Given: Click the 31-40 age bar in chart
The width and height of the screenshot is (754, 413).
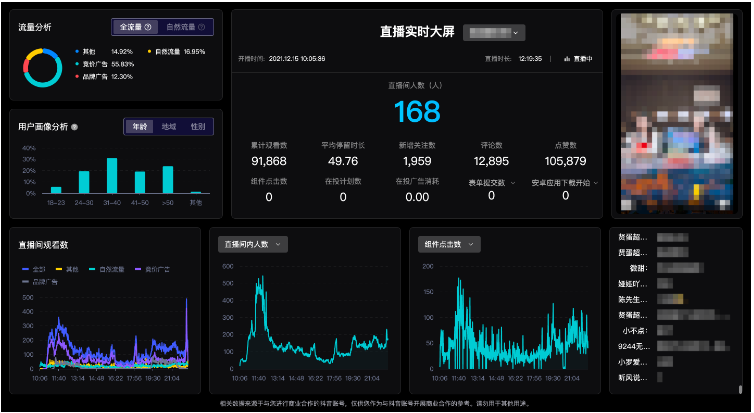Looking at the screenshot, I should coord(112,176).
